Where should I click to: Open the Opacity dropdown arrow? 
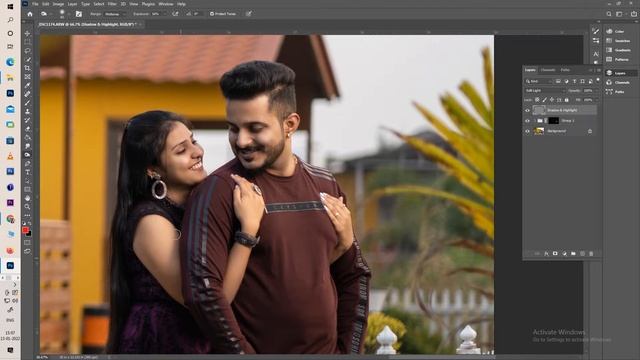(596, 91)
